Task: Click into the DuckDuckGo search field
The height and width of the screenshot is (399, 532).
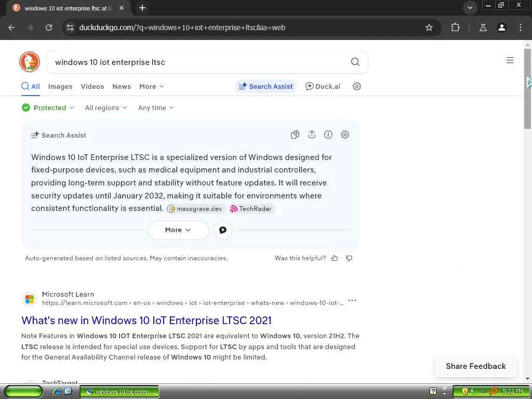Action: pos(200,62)
